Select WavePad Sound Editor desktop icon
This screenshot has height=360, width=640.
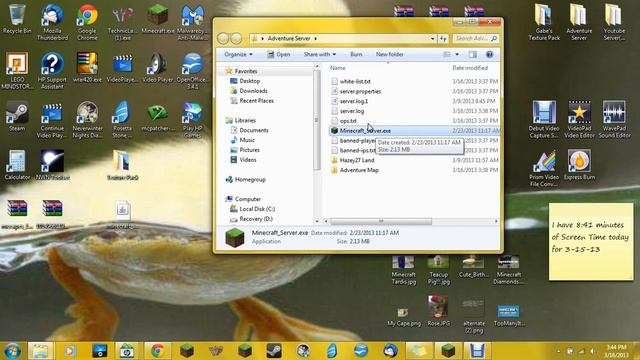[x=614, y=120]
